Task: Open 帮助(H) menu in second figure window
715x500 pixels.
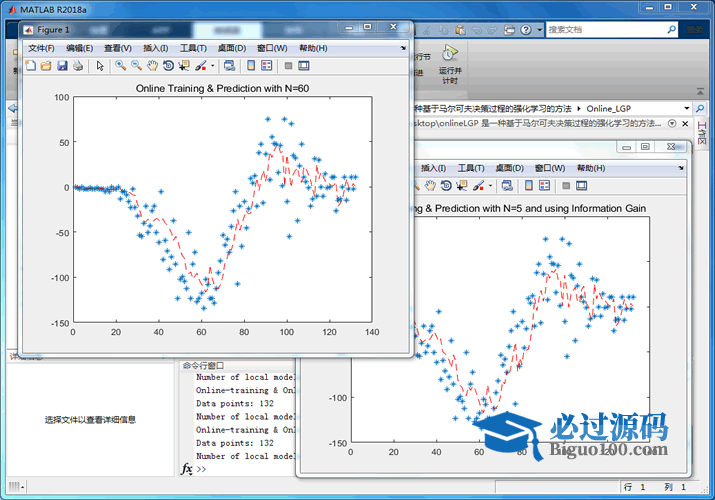Action: click(591, 168)
